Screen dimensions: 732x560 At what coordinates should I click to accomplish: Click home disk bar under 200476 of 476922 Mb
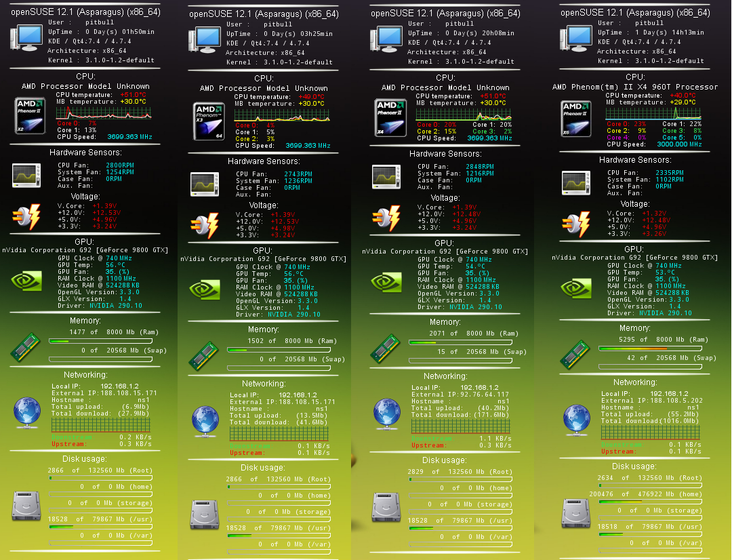tap(650, 502)
